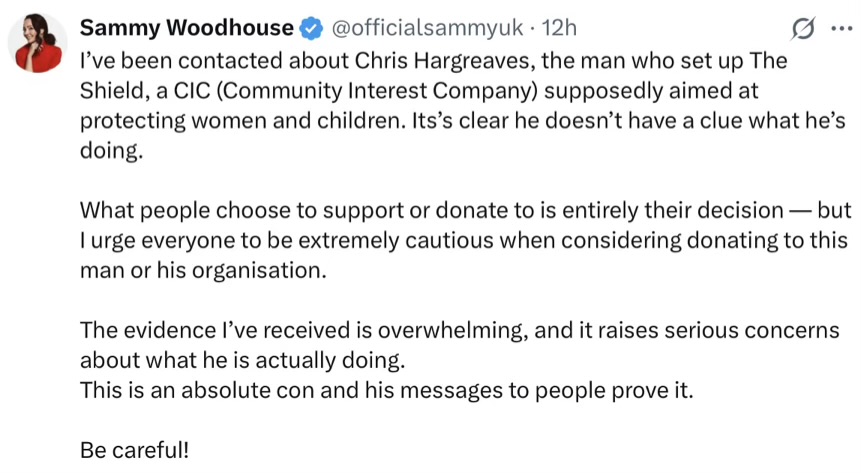Click the line "This is an absolute con"

[387, 390]
